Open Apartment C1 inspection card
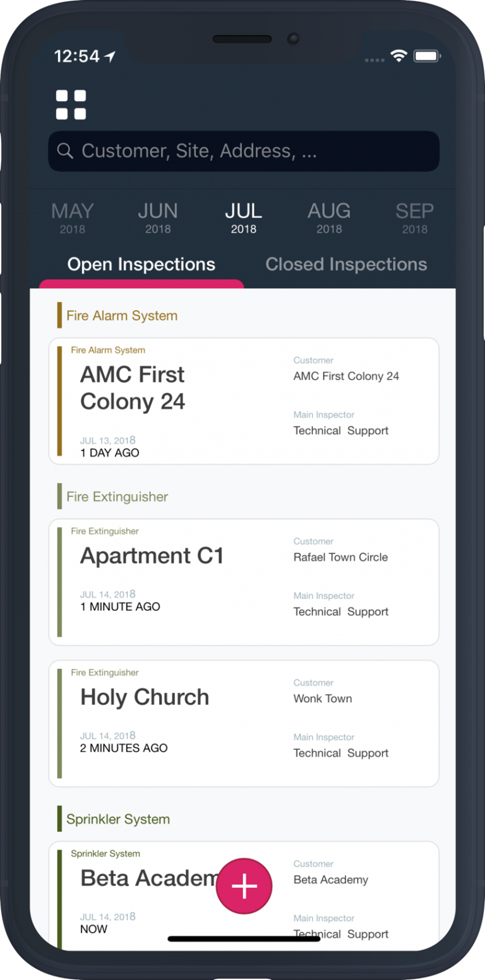485x980 pixels. point(244,582)
